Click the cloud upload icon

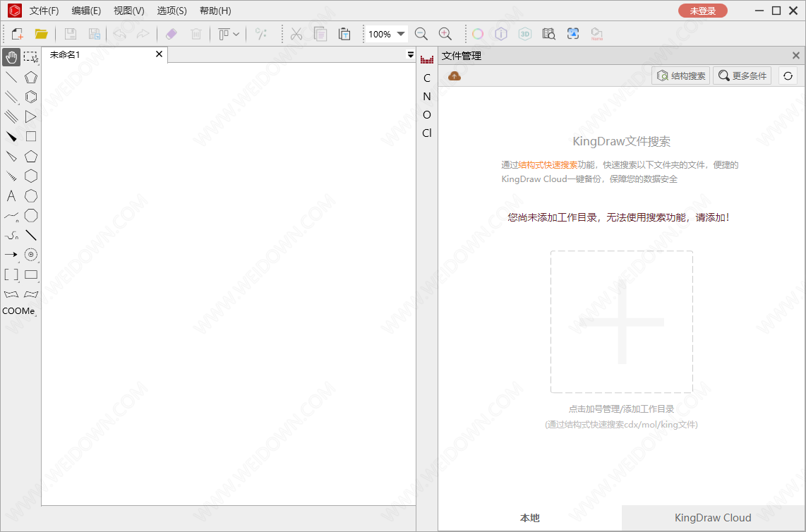pyautogui.click(x=455, y=76)
